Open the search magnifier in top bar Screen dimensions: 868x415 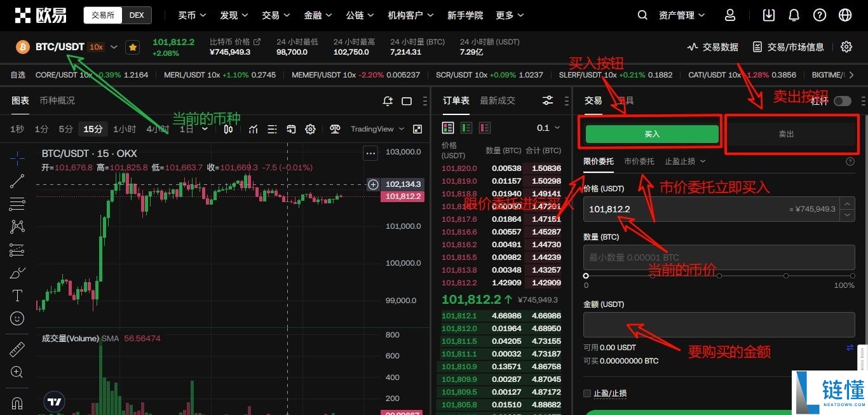tap(642, 15)
